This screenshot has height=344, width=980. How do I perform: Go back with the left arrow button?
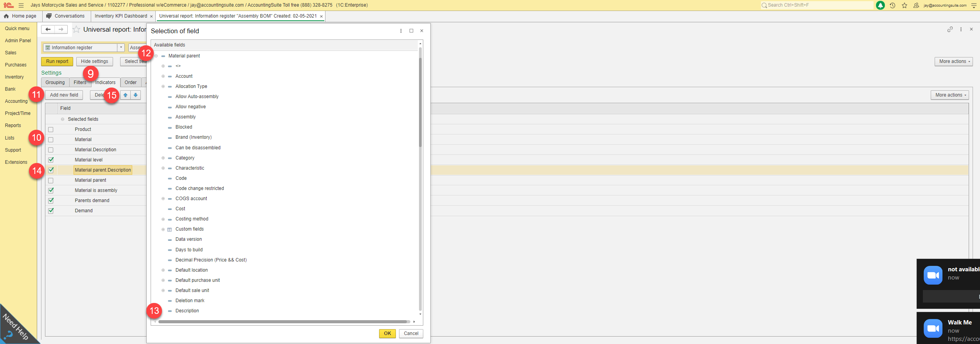tap(48, 29)
